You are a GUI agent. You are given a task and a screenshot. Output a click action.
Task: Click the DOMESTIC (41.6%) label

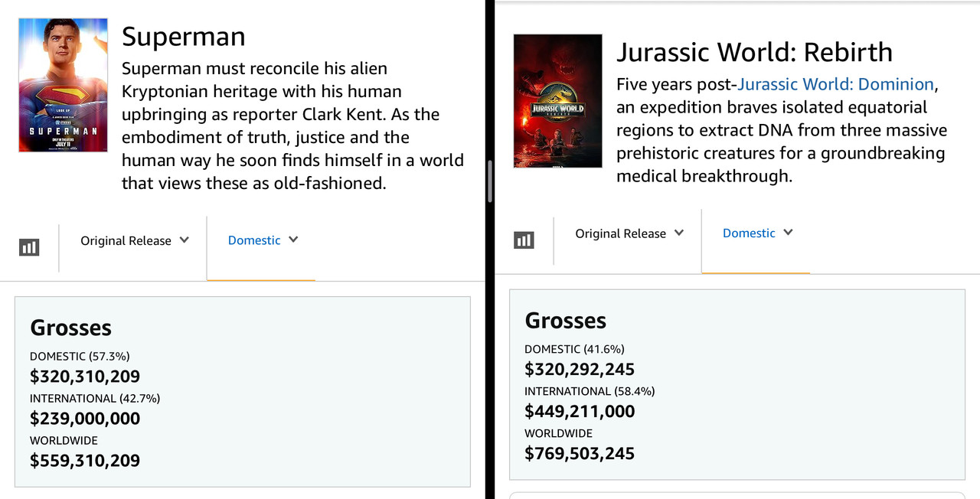click(574, 350)
